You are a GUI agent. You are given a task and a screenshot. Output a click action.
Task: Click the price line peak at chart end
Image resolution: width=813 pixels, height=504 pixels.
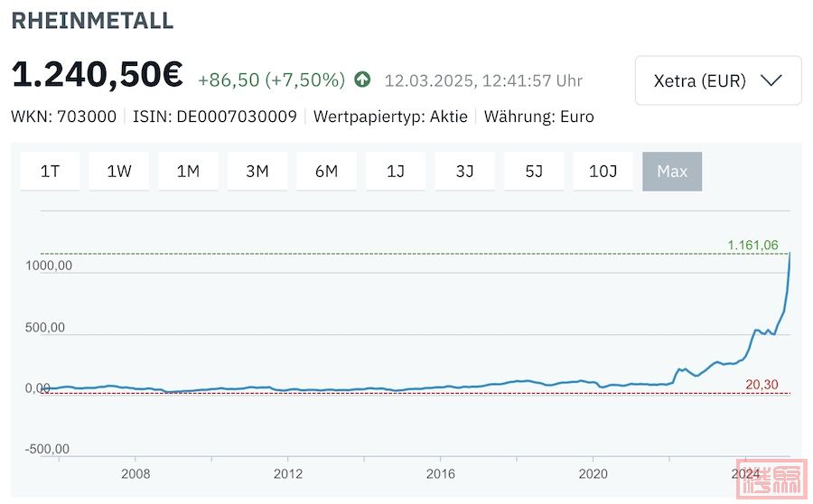790,254
